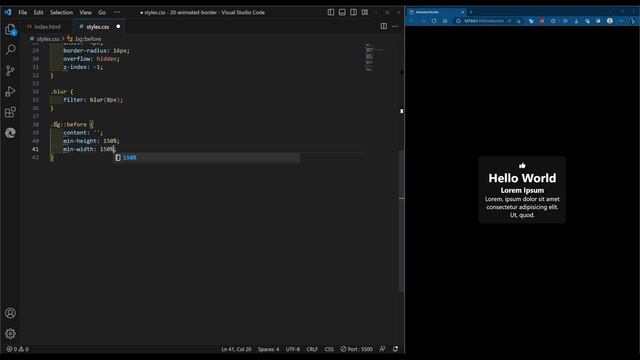
Task: Click the feedback icon in status bar
Action: 382,349
